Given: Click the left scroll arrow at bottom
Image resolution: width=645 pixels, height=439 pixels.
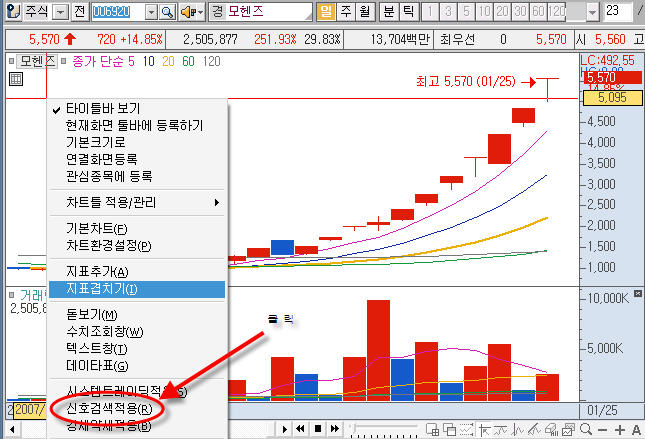Looking at the screenshot, I should click(12, 429).
